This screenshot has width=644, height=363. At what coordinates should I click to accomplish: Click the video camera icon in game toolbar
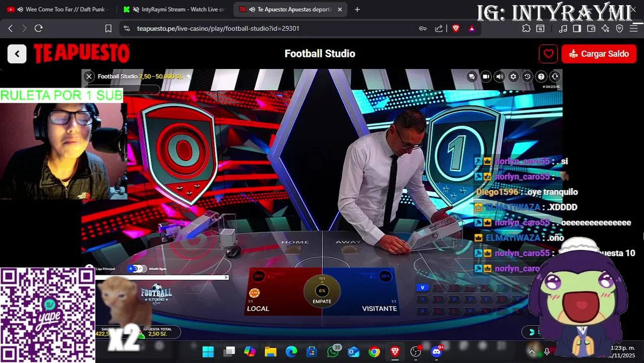coord(486,77)
